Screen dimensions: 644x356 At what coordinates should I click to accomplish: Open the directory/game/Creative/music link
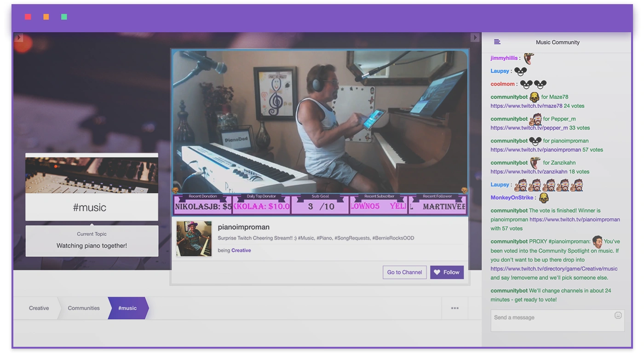tap(554, 269)
